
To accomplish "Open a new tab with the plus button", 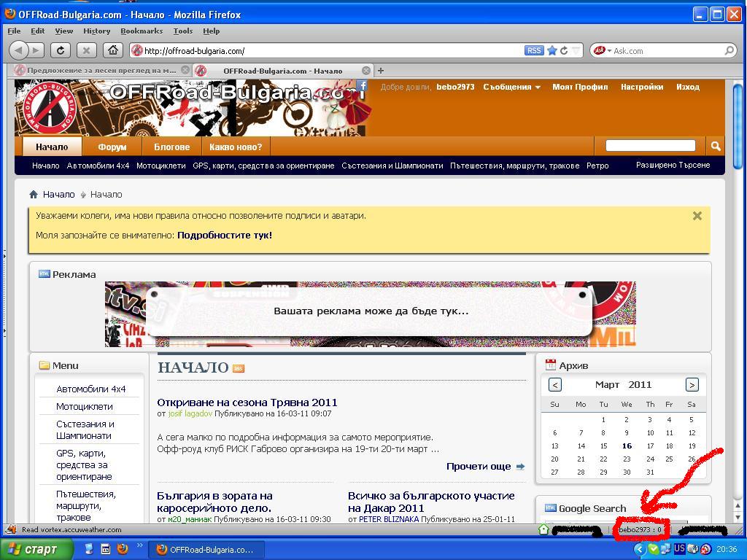I will tap(381, 71).
